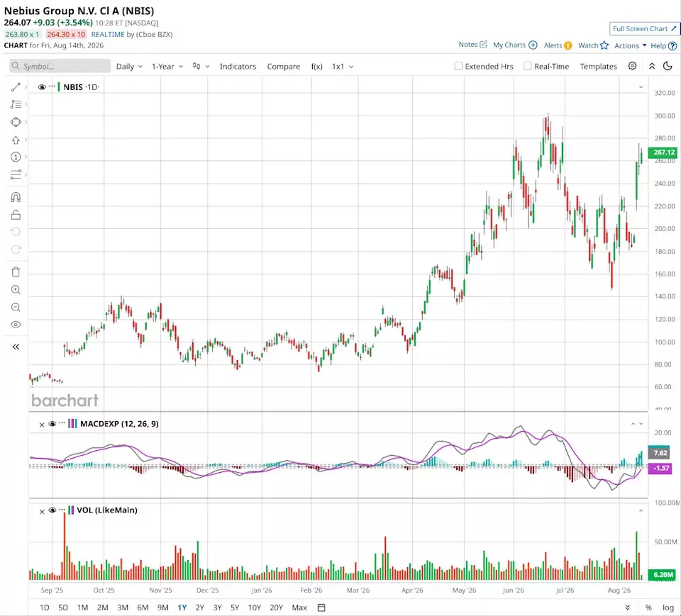Move the VOL pane up
Image resolution: width=681 pixels, height=616 pixels.
641,510
